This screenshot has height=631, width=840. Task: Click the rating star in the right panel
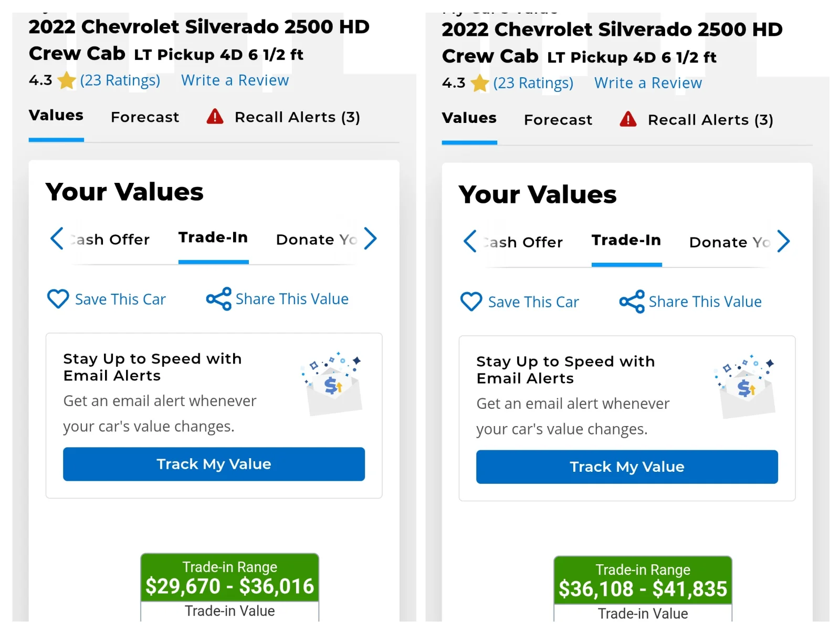480,84
